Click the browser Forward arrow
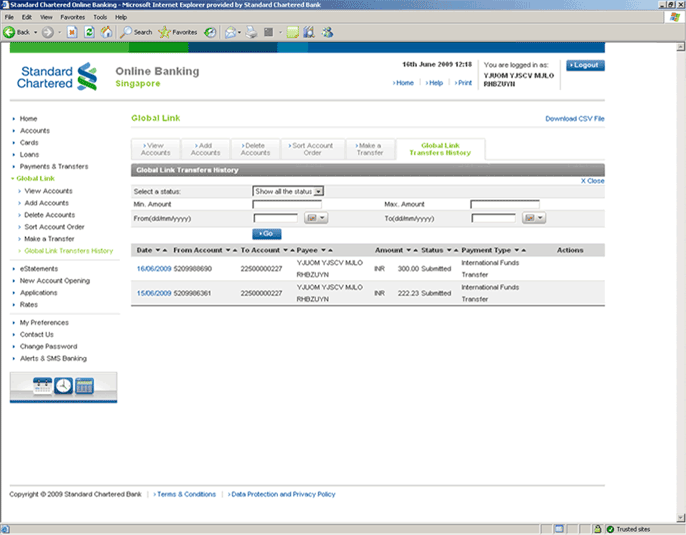 [48, 32]
